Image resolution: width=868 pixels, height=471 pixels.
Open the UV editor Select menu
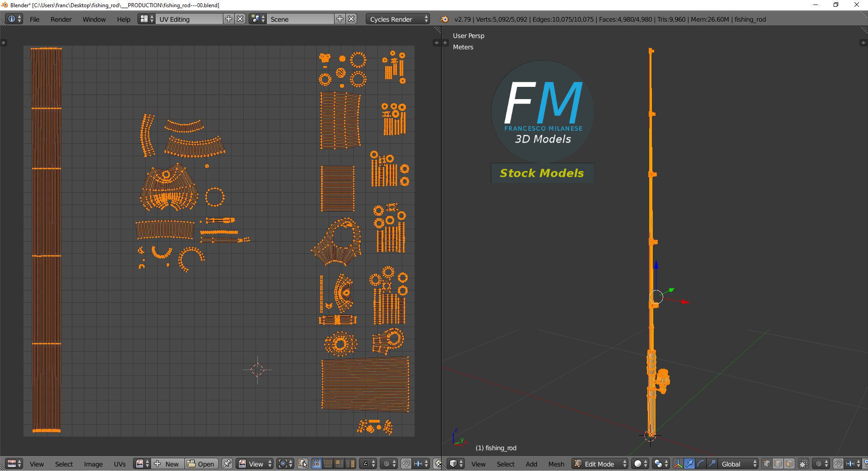coord(64,464)
